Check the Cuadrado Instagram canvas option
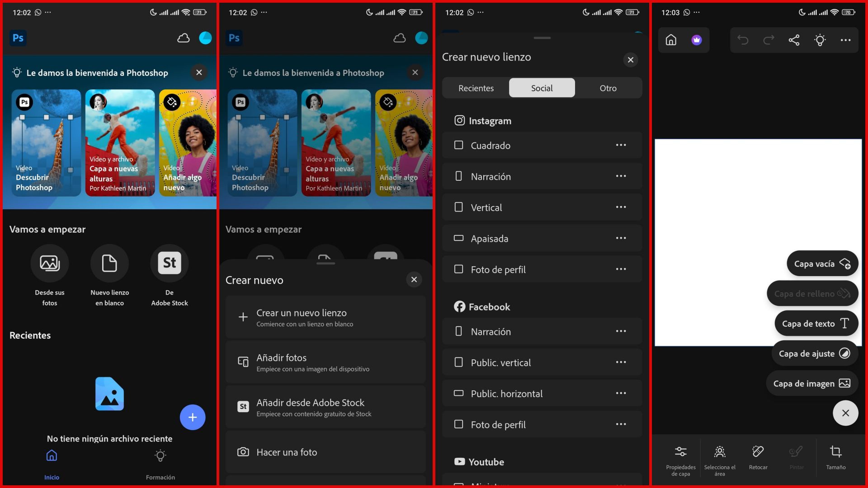The image size is (868, 488). [491, 145]
